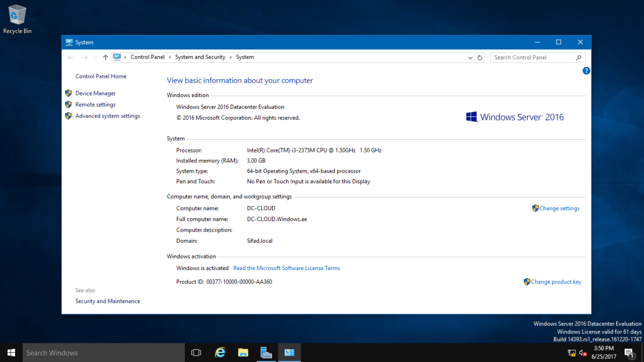Open Server Manager from taskbar
This screenshot has width=644, height=362.
pos(266,353)
